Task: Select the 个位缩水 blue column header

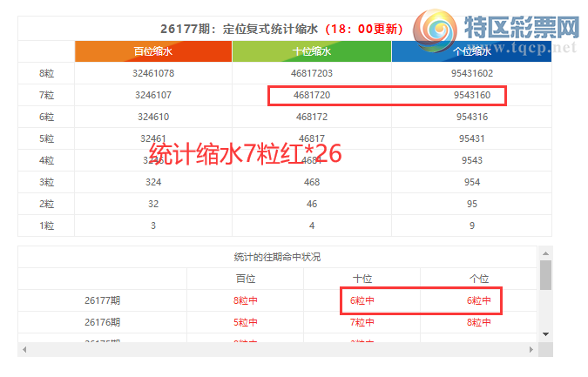Action: pos(471,51)
